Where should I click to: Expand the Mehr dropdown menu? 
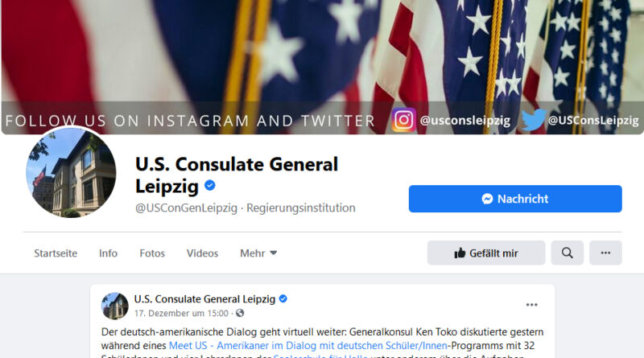coord(258,253)
